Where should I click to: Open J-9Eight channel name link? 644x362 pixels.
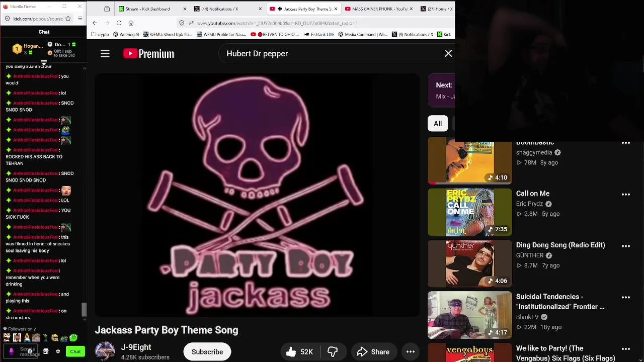136,347
